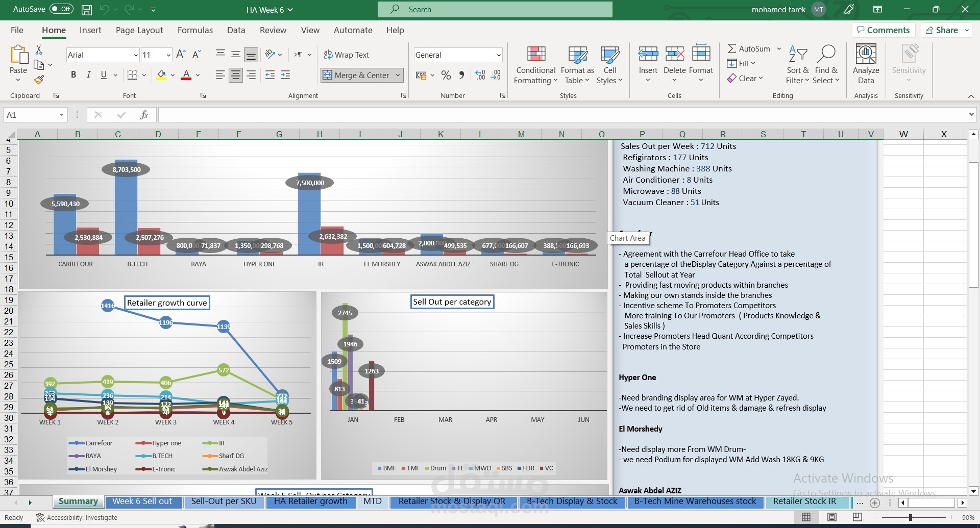Click the zoom slider handle
Viewport: 980px width, 528px height.
(x=911, y=517)
